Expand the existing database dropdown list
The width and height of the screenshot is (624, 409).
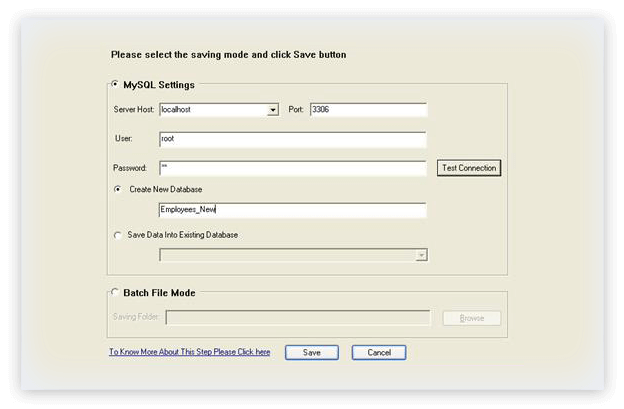[421, 255]
